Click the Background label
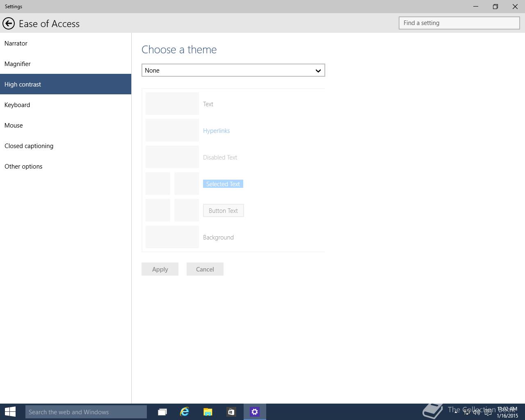Screen dimensions: 525x420 click(218, 237)
